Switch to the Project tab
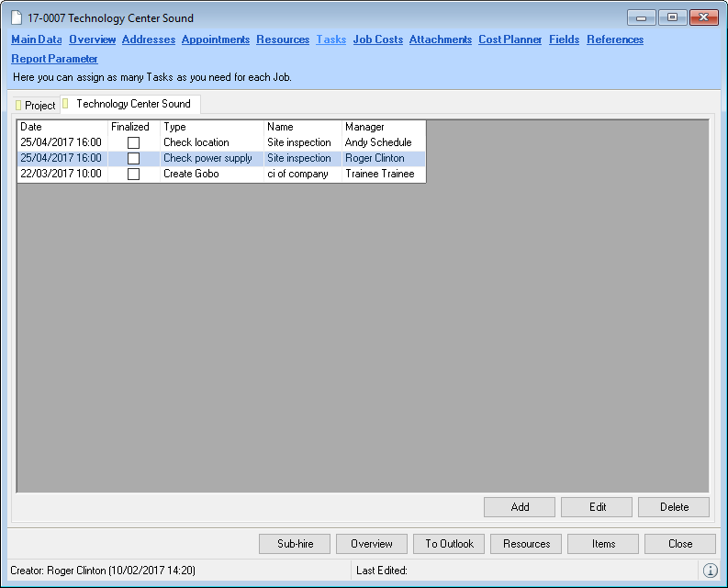Viewport: 728px width, 588px height. pyautogui.click(x=36, y=106)
